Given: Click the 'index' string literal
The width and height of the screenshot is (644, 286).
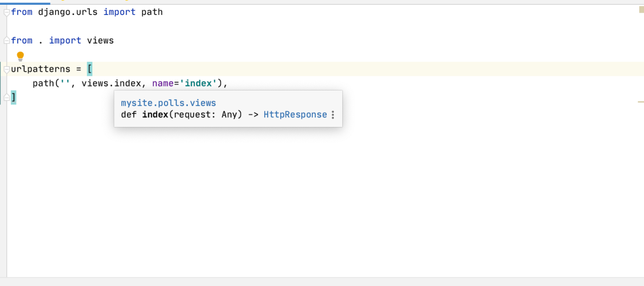Looking at the screenshot, I should coord(201,83).
